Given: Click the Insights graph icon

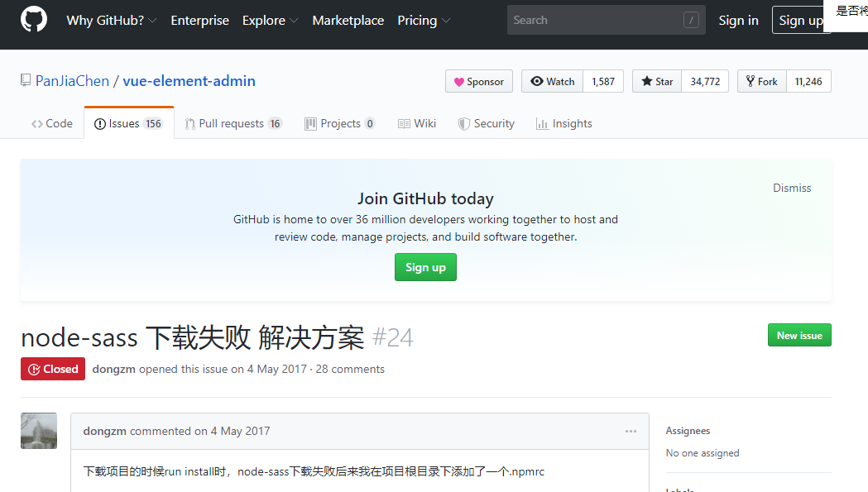Looking at the screenshot, I should click(542, 124).
